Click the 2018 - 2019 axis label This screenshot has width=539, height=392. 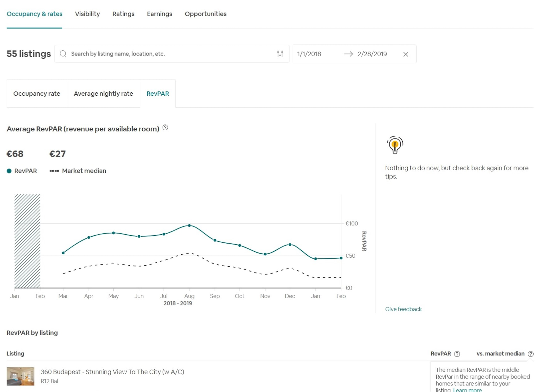click(x=178, y=303)
